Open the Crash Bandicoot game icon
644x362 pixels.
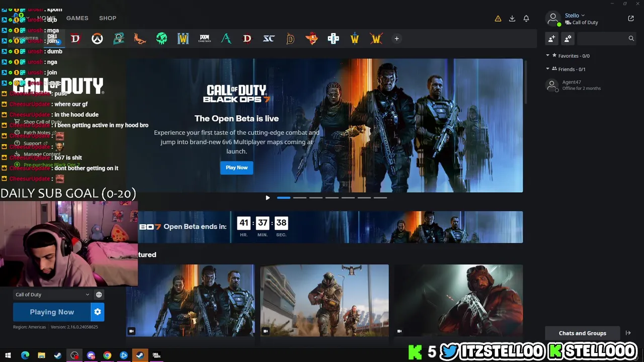312,39
